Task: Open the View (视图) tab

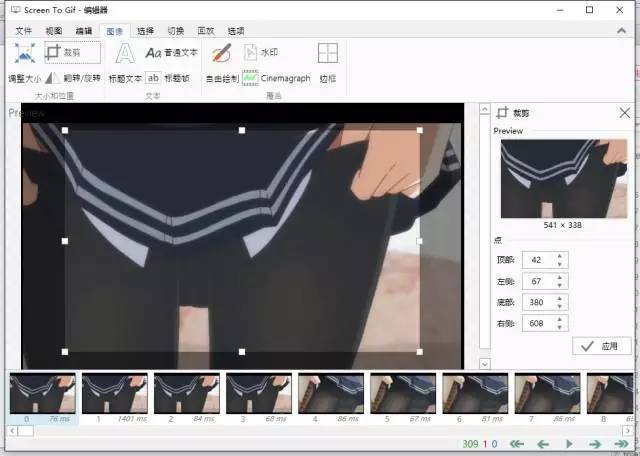Action: pos(53,31)
